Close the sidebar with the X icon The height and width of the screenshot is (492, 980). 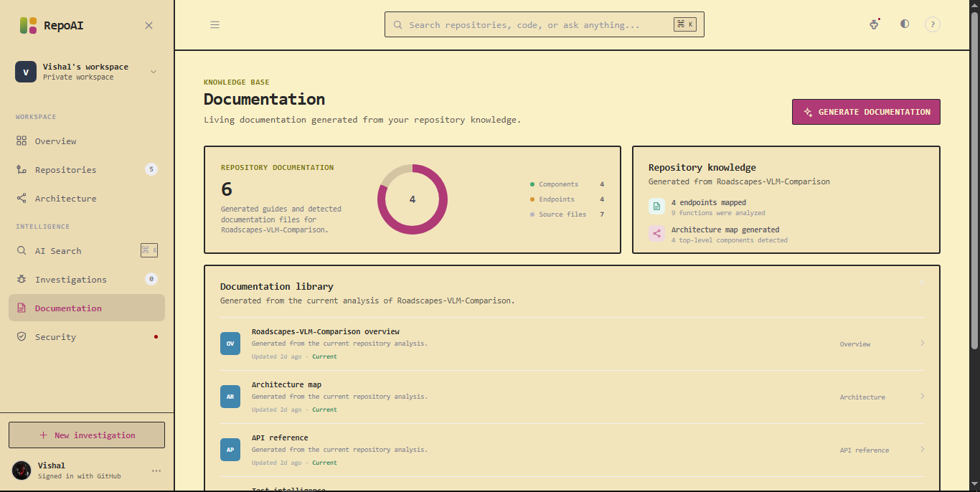point(149,25)
